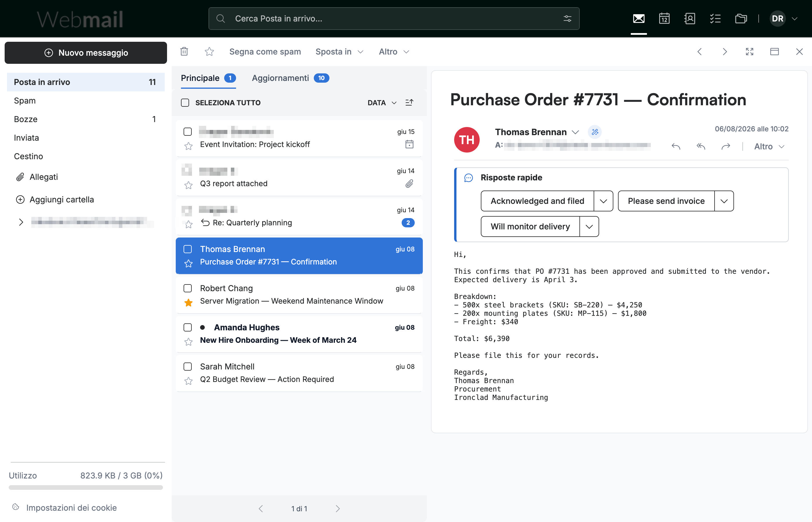Click the Reply arrow icon
This screenshot has width=812, height=522.
(x=676, y=146)
